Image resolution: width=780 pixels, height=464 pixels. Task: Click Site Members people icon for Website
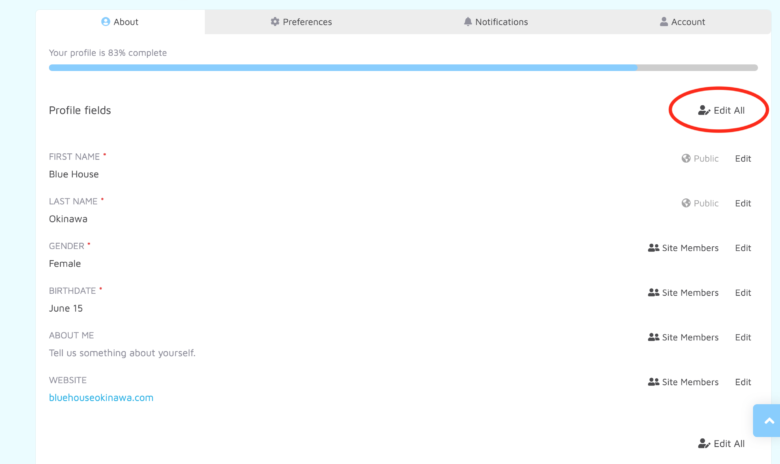(x=654, y=382)
